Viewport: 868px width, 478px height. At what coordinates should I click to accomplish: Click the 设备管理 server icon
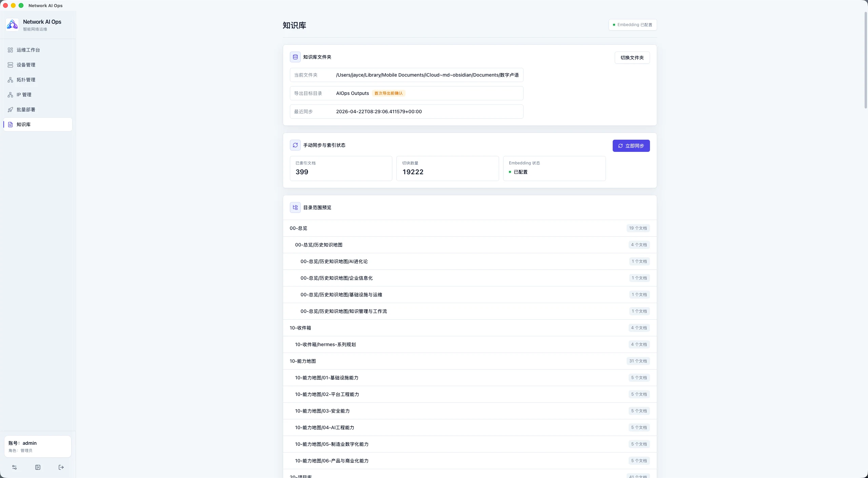click(x=11, y=65)
